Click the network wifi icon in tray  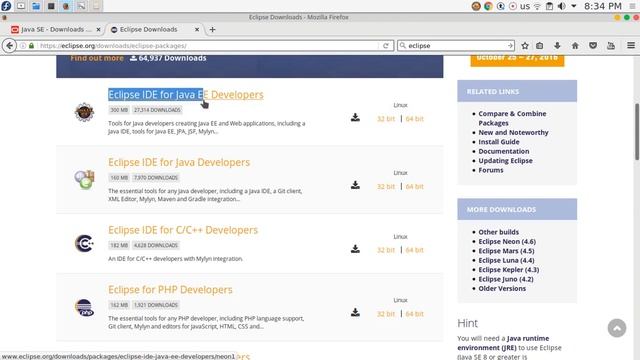[x=538, y=6]
